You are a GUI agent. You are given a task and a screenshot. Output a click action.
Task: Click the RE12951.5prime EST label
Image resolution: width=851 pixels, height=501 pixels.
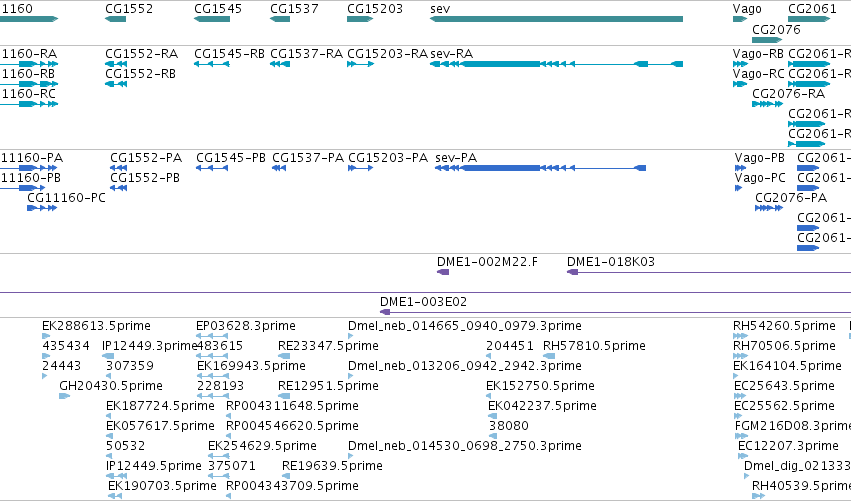(x=328, y=386)
